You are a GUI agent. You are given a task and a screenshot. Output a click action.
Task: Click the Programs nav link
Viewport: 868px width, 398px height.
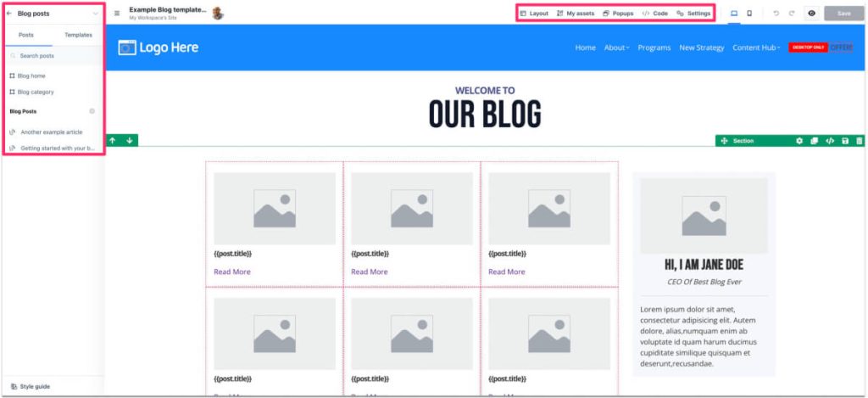click(654, 48)
